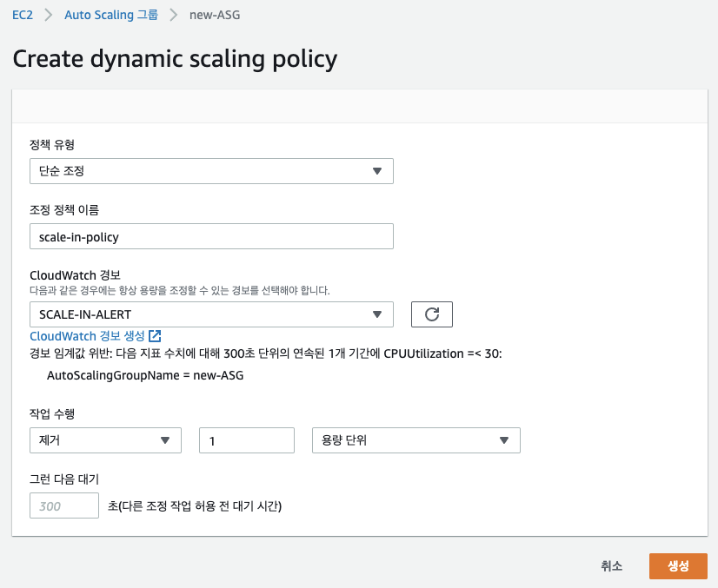The image size is (718, 588).
Task: Click the AutoScalingGroupName = new-ASG text
Action: [x=145, y=375]
